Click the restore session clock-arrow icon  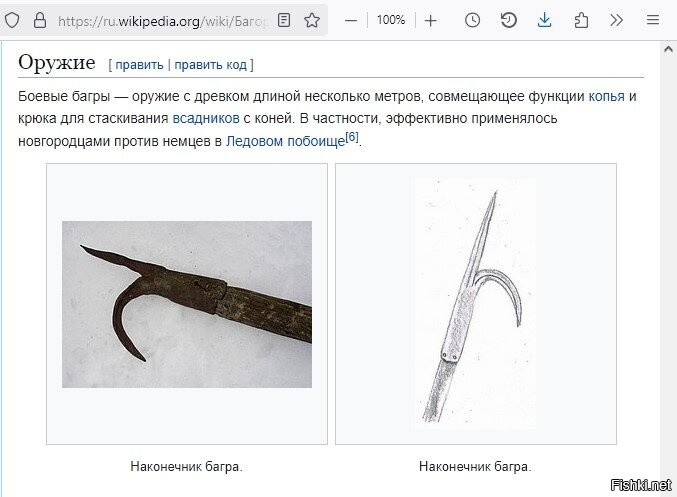click(509, 20)
